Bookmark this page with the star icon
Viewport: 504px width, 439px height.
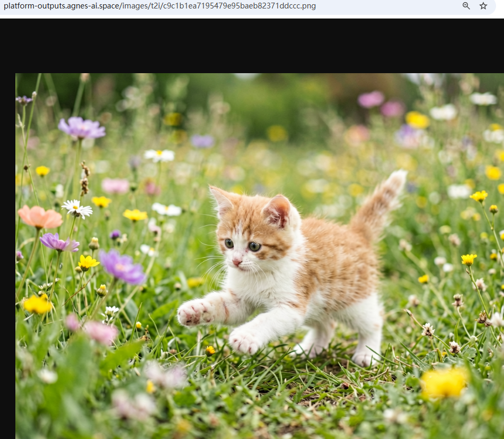[x=483, y=6]
